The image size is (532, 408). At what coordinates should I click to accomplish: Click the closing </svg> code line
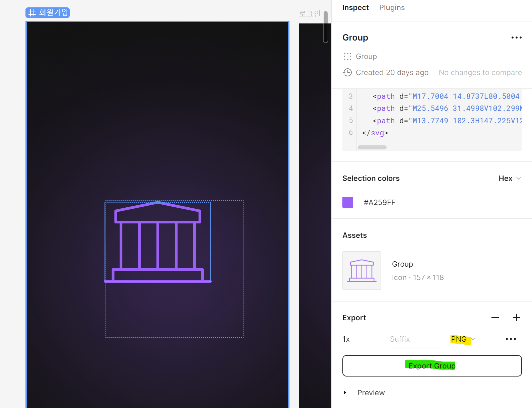[x=375, y=133]
